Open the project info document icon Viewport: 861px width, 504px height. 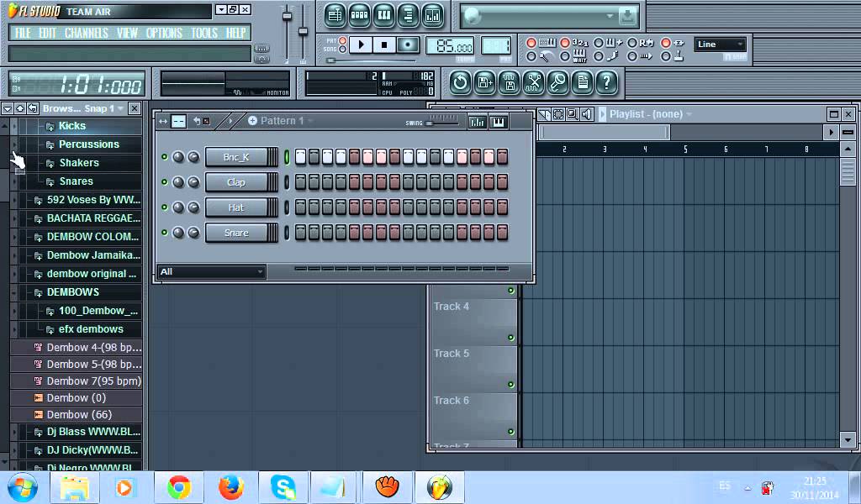coord(582,83)
